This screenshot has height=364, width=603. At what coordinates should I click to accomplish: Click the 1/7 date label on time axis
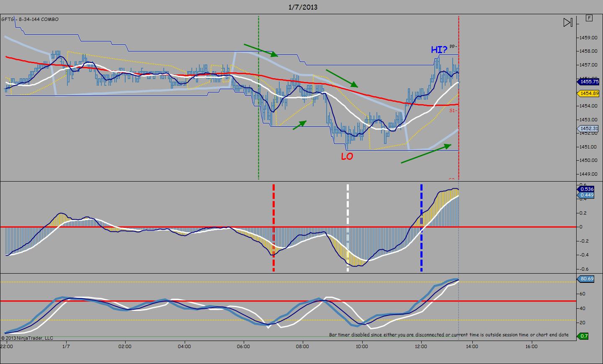[66, 346]
